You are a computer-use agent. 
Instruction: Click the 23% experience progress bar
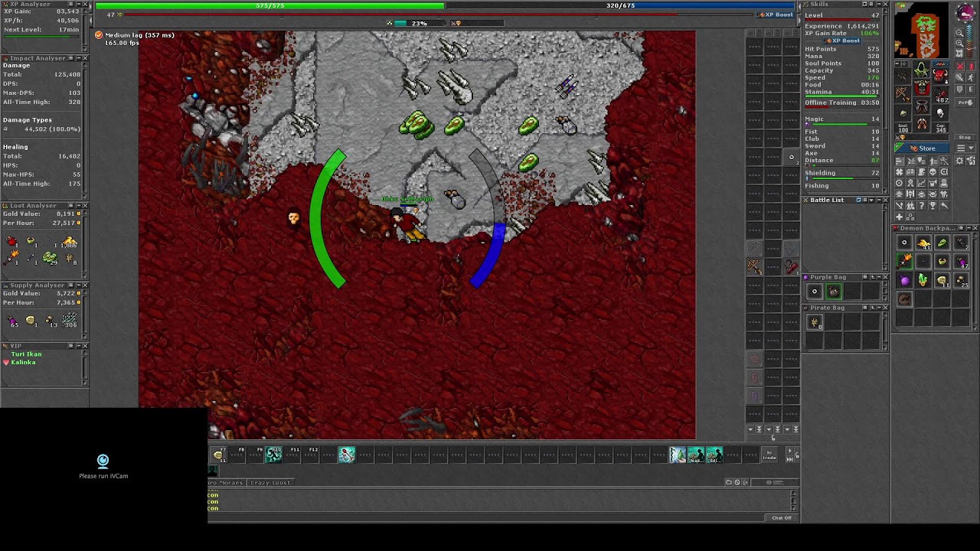click(x=420, y=23)
